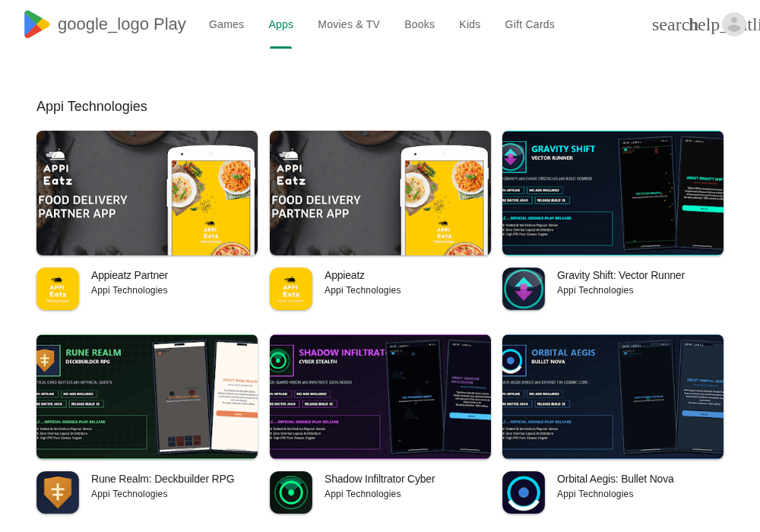View the Gravity Shift Vector Runner banner
This screenshot has width=760, height=532.
point(613,193)
